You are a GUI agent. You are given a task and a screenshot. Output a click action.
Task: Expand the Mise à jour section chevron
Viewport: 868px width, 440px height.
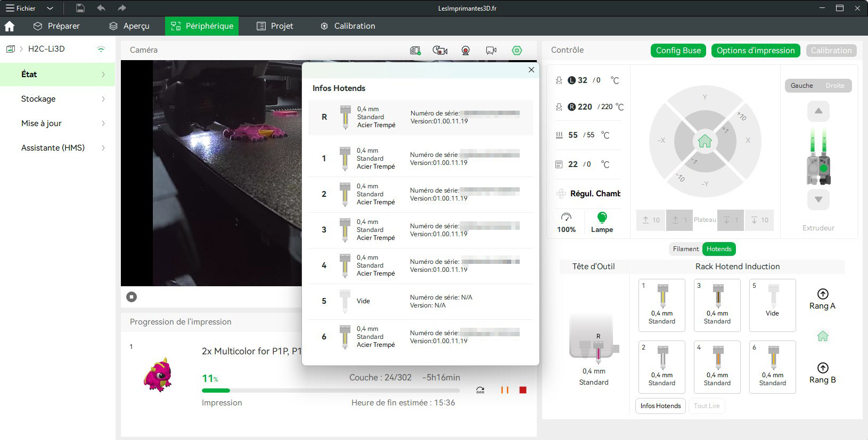(103, 123)
